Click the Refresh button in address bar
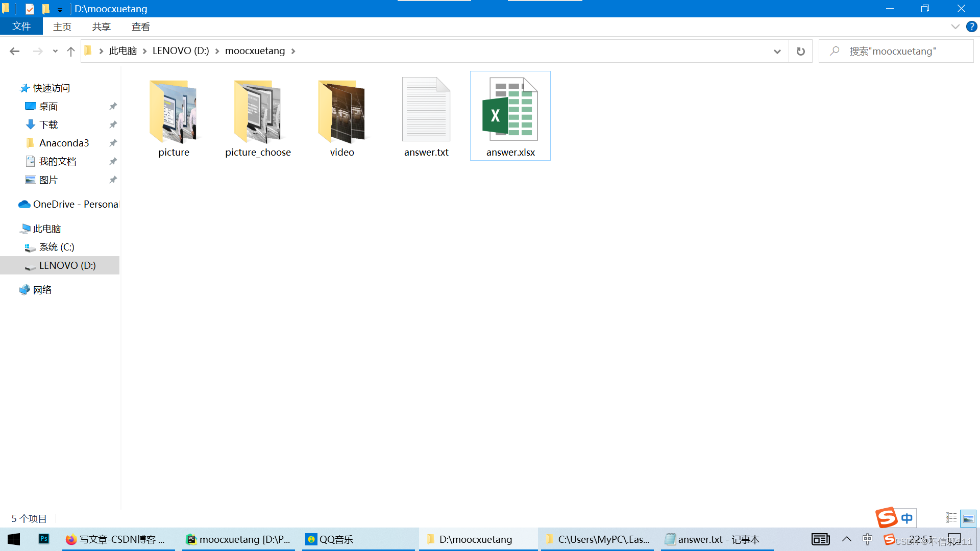980x551 pixels. (800, 51)
